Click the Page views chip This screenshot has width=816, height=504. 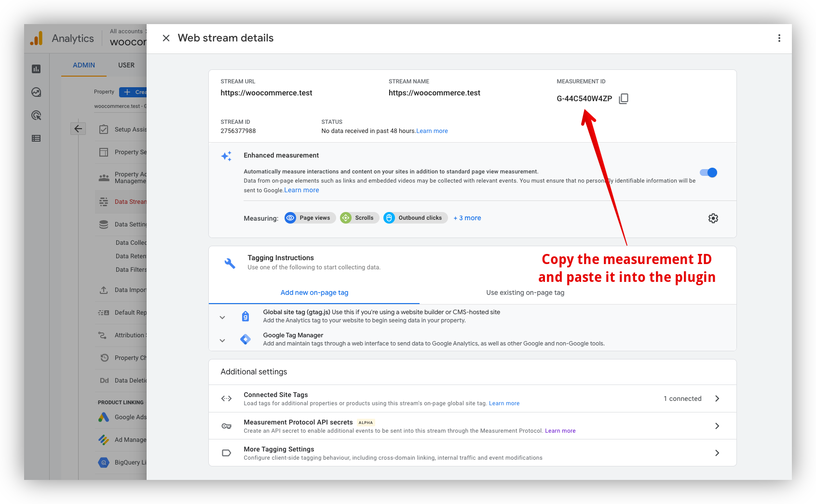pyautogui.click(x=310, y=218)
